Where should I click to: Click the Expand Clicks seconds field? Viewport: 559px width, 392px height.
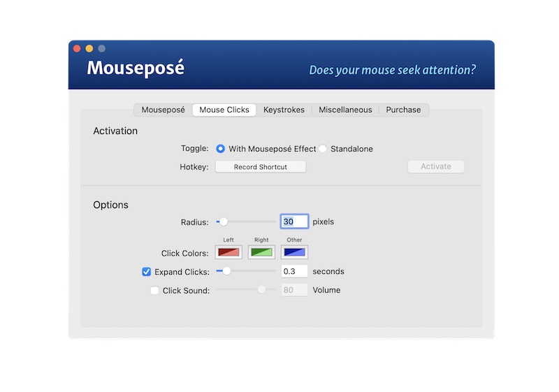tap(294, 271)
